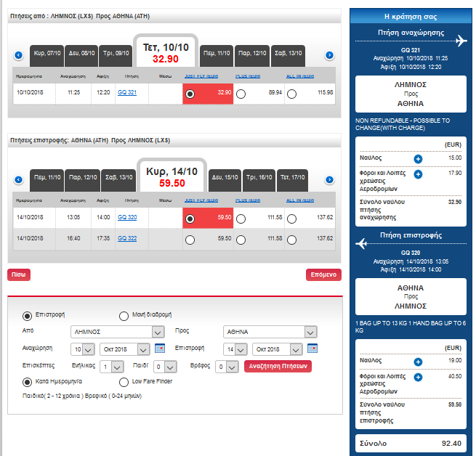Open the destination ΑΘΗΝΑ dropdown

(x=270, y=332)
